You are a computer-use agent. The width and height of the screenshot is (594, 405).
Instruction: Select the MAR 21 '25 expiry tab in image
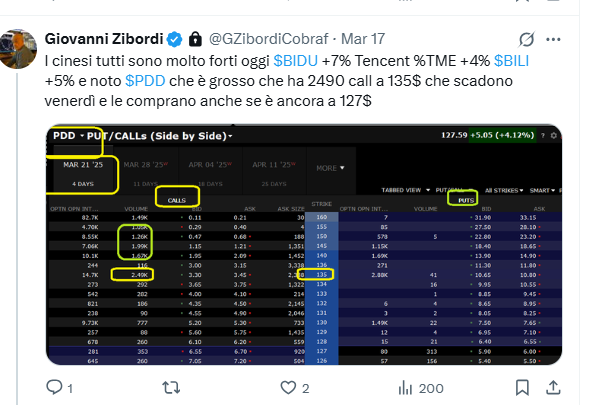(x=83, y=174)
